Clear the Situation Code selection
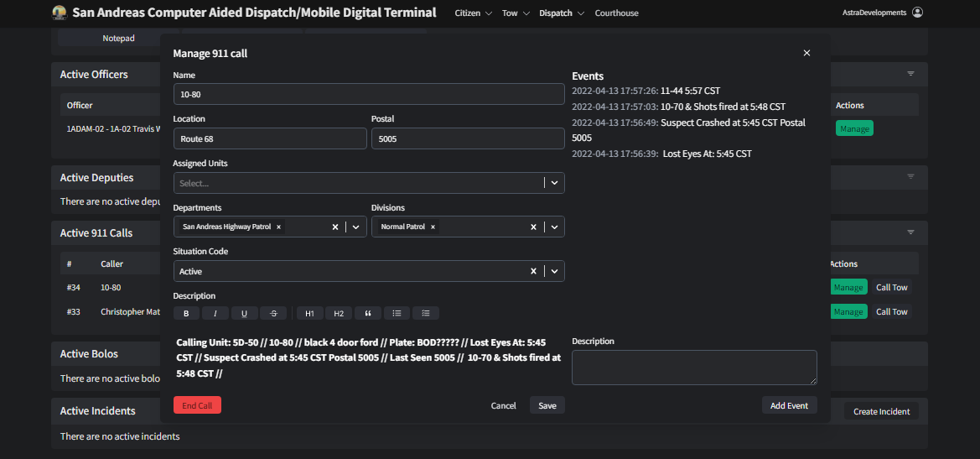The width and height of the screenshot is (980, 459). coord(533,271)
